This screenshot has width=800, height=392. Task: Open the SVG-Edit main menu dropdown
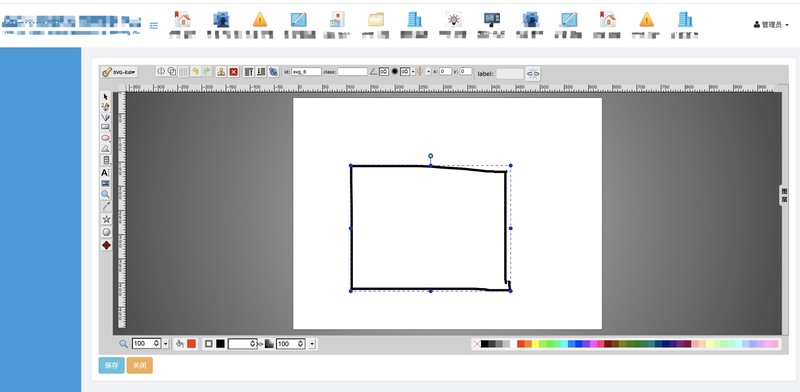point(119,72)
